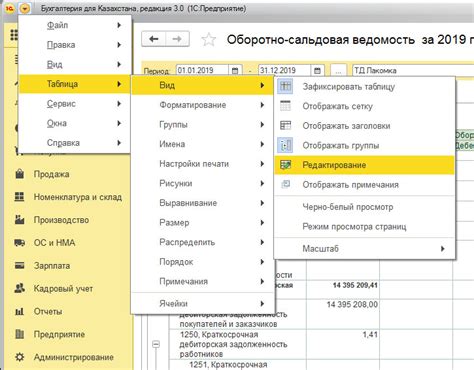Expand the Порядок submenu
The image size is (474, 370).
point(203,262)
